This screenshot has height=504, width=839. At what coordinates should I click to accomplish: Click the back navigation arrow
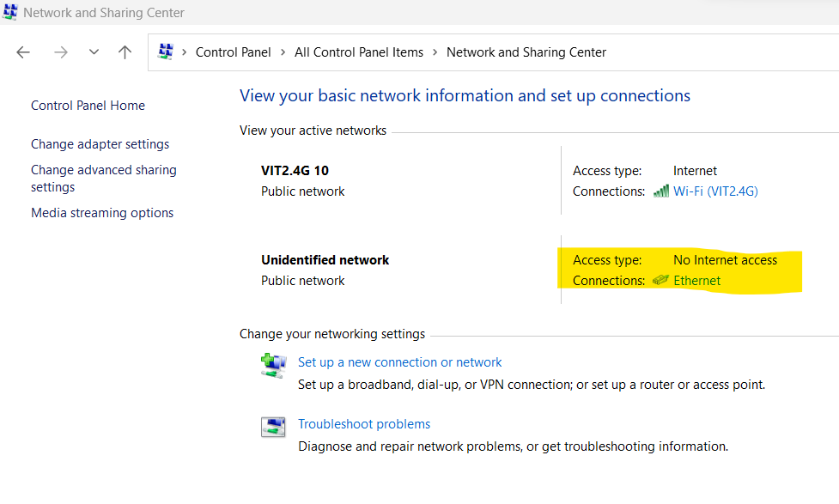pos(23,52)
